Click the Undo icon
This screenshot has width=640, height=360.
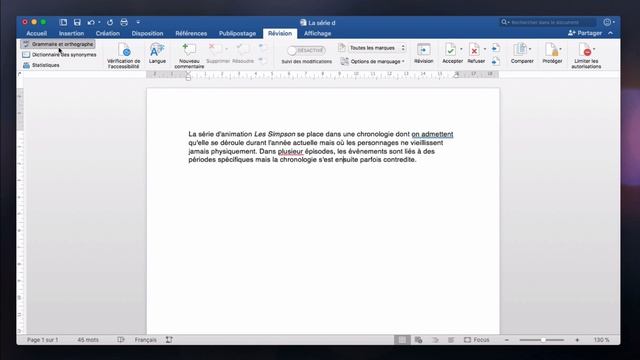pyautogui.click(x=91, y=22)
